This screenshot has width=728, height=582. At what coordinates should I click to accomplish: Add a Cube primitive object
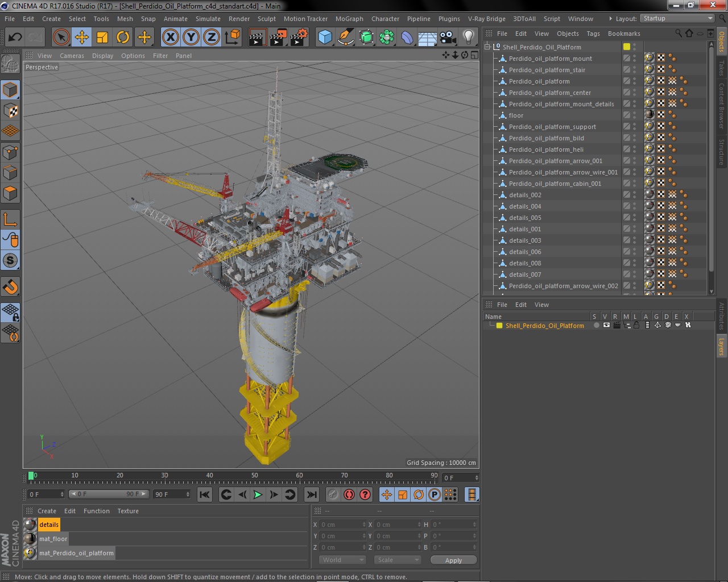[325, 38]
